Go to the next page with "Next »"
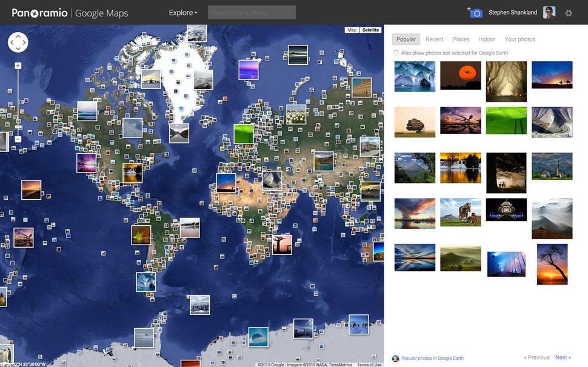 coord(563,357)
